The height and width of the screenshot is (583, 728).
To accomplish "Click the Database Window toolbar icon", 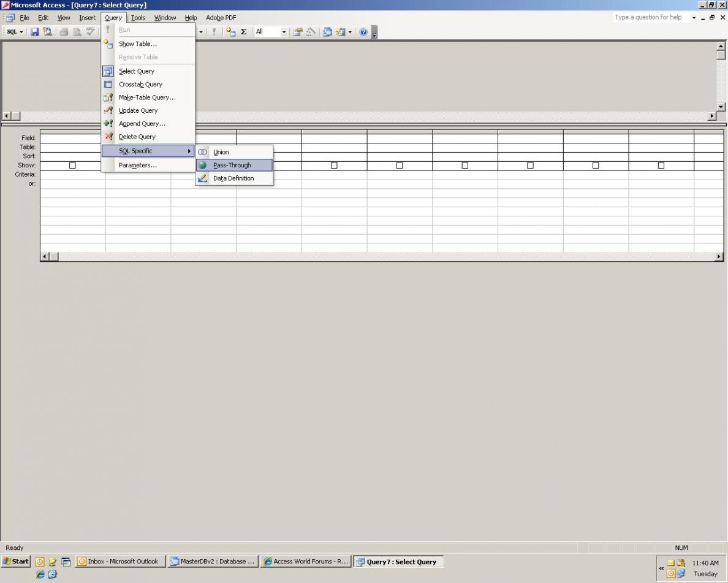I will [x=327, y=32].
